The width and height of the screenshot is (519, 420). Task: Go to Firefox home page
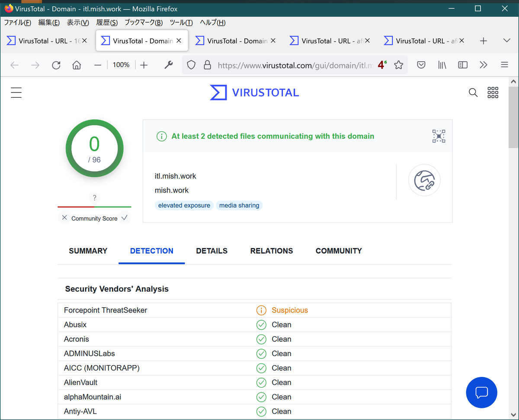pos(77,65)
